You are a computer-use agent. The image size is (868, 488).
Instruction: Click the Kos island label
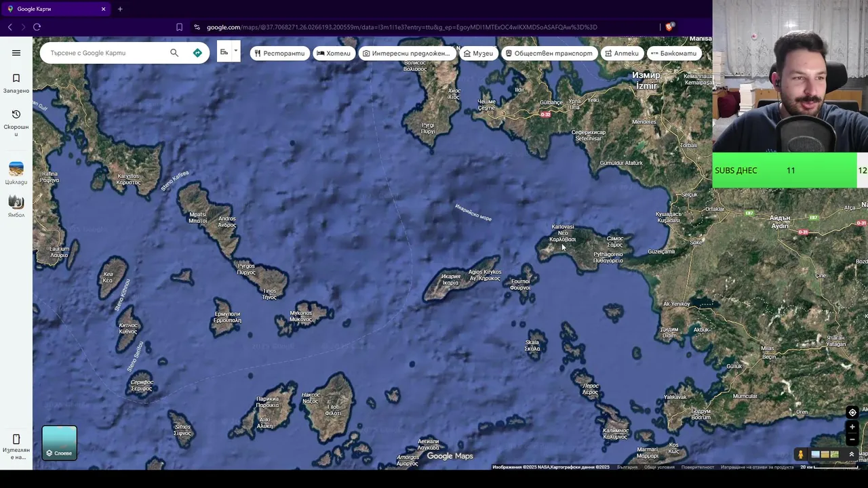[673, 448]
